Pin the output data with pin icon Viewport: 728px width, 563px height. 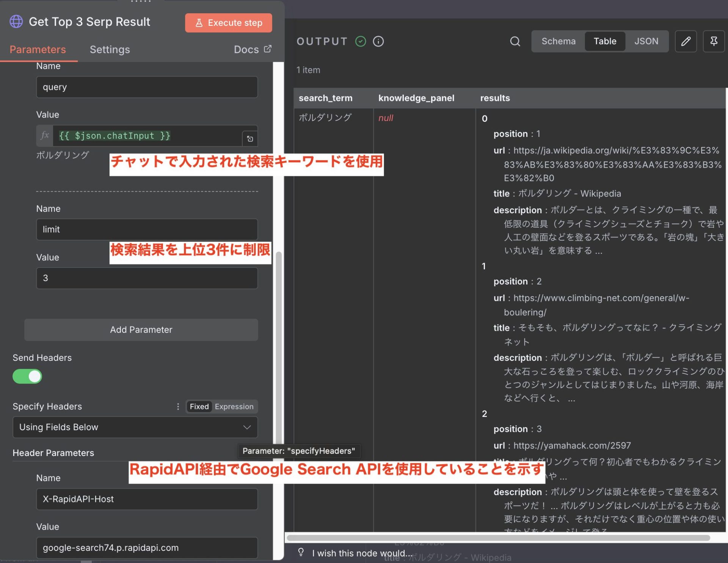click(x=713, y=41)
